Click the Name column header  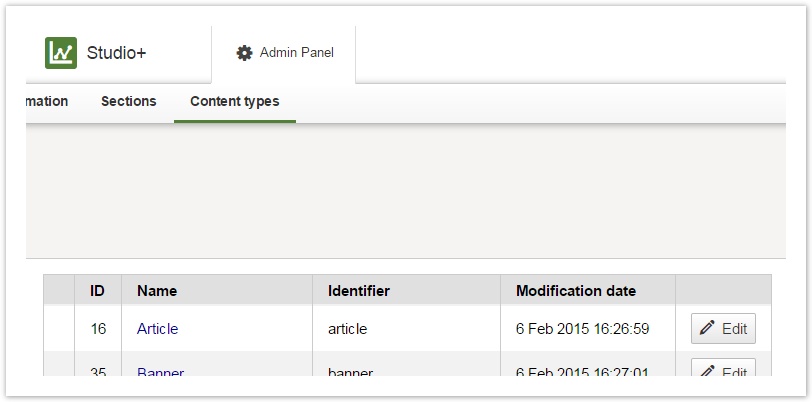[x=157, y=291]
